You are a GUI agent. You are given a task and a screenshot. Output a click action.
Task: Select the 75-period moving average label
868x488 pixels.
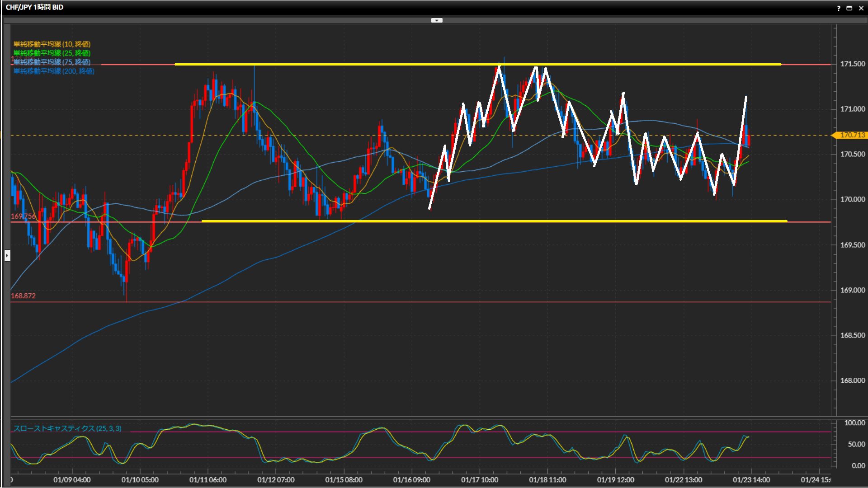[x=52, y=62]
